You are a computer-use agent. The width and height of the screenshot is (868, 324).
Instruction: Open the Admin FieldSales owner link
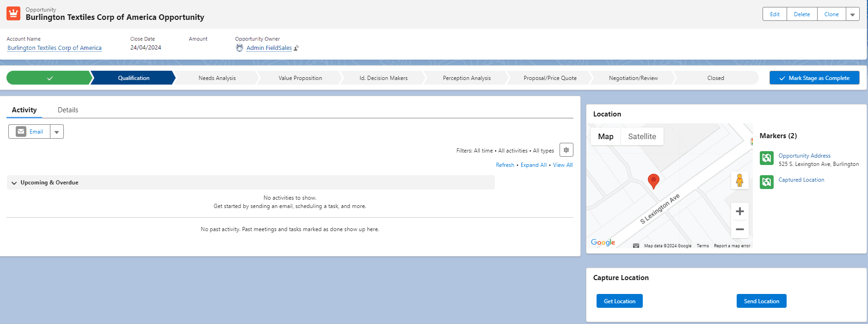tap(269, 48)
